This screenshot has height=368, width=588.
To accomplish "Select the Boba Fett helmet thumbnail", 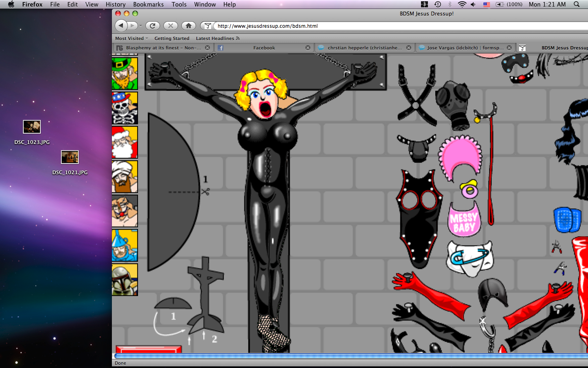I will pos(125,280).
